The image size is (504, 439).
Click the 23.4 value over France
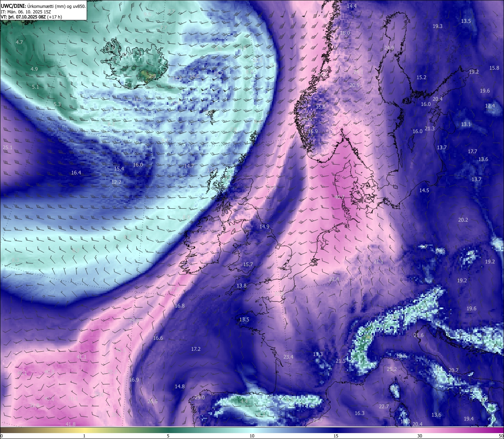point(288,357)
